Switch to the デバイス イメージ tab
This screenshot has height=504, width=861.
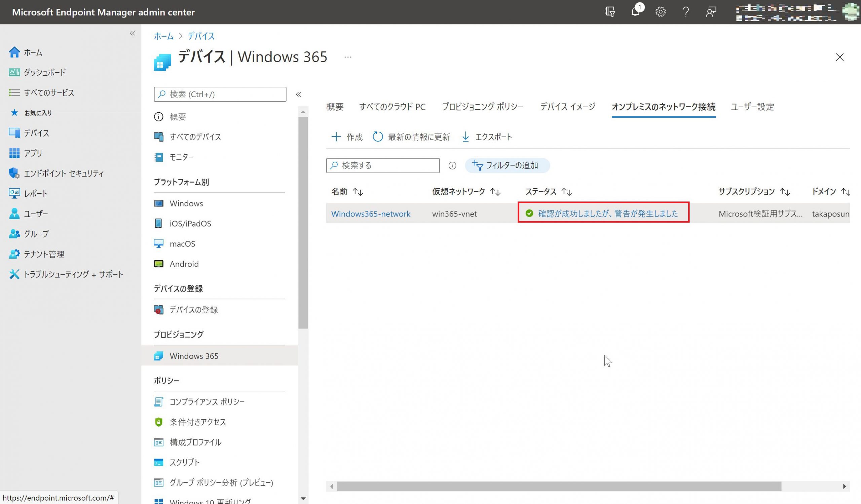tap(567, 107)
